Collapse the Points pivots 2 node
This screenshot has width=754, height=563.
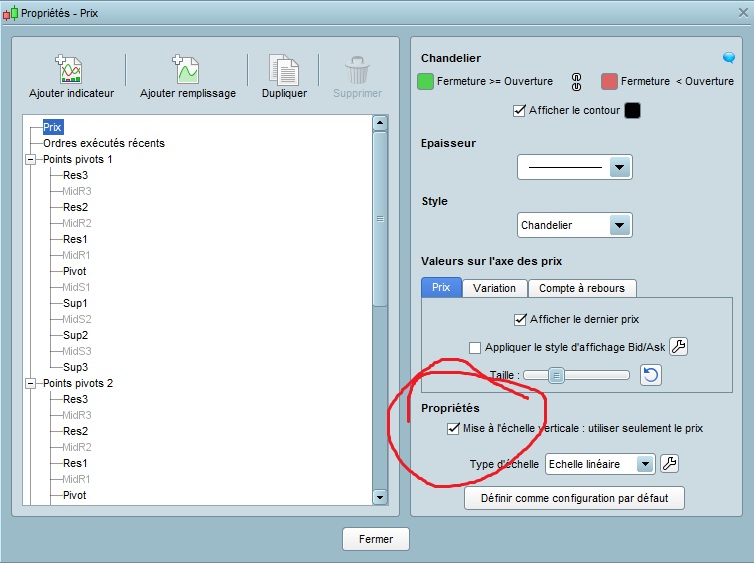coord(30,383)
